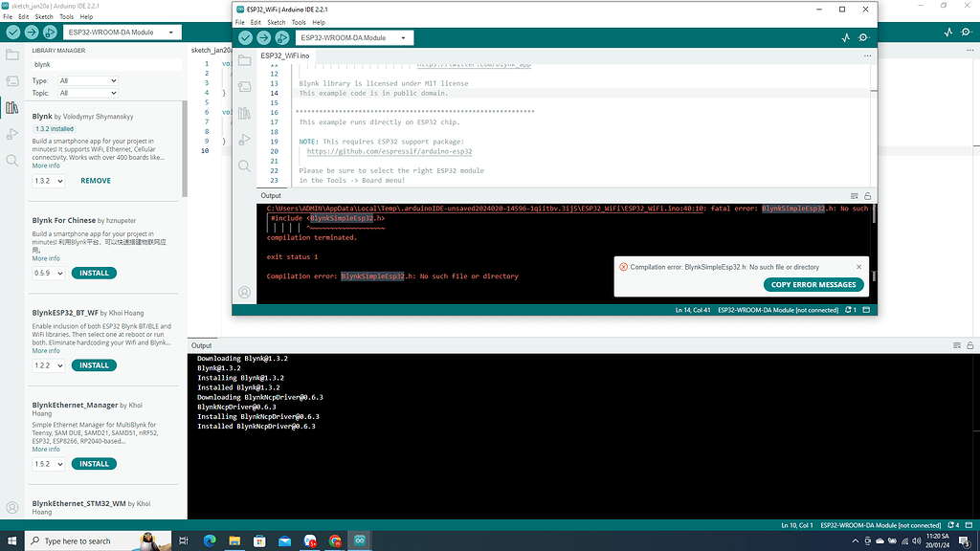980x551 pixels.
Task: Click COPY ERROR MESSAGES button
Action: point(813,285)
